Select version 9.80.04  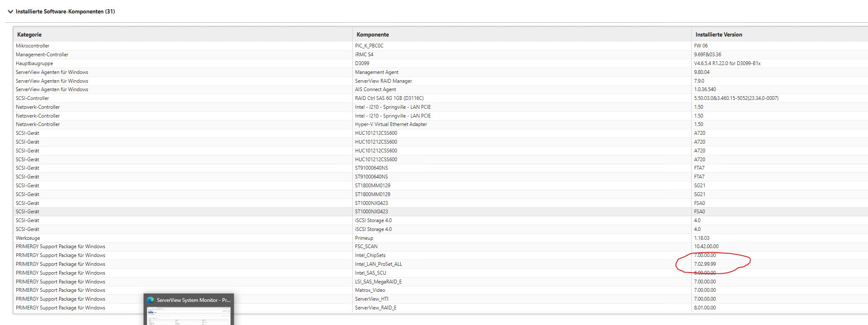click(702, 72)
